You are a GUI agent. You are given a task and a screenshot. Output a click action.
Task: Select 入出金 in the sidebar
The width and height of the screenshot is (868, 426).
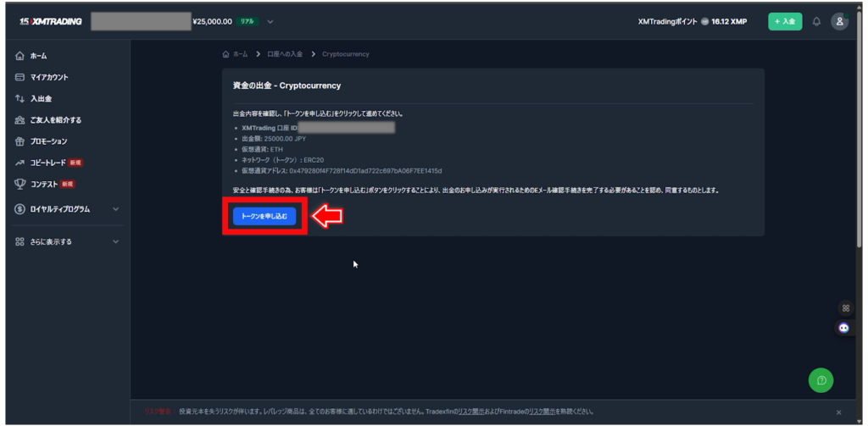41,98
